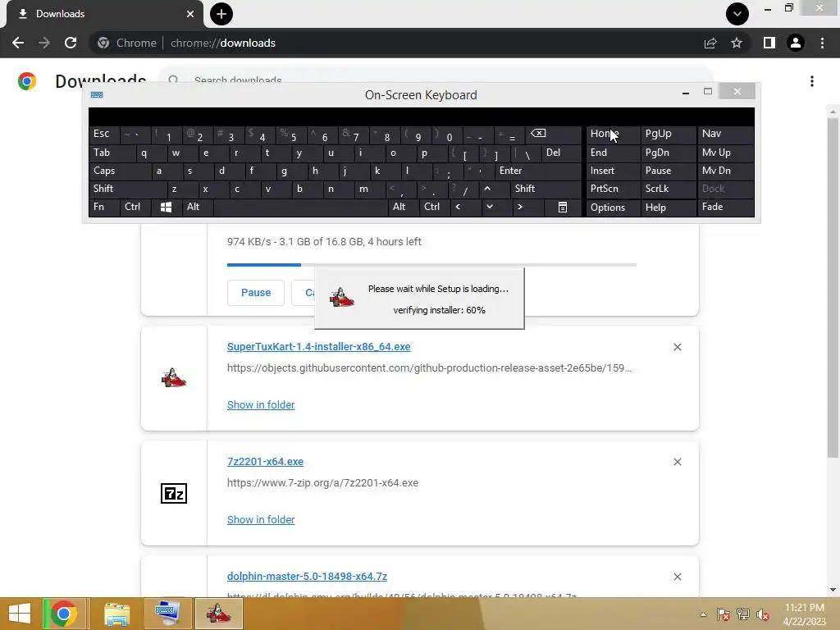Open On-Screen Keyboard Options
The height and width of the screenshot is (630, 840).
613,208
